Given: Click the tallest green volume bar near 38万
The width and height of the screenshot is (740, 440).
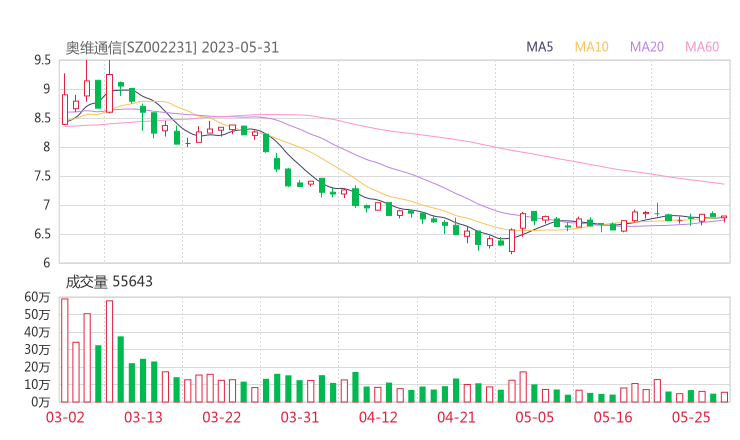Looking at the screenshot, I should [x=121, y=369].
